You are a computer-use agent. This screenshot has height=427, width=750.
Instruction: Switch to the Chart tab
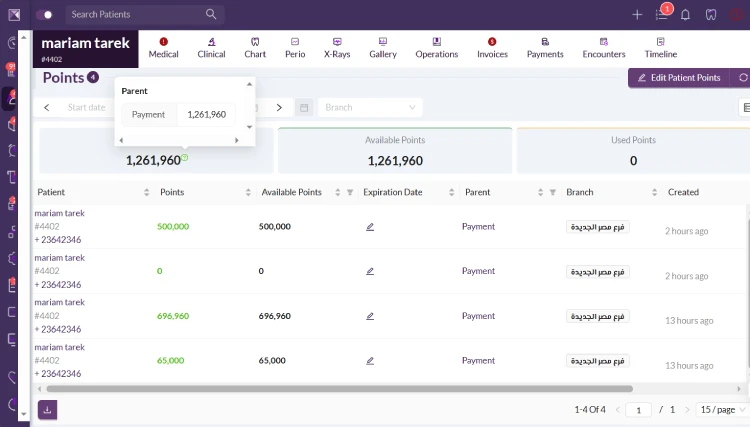tap(255, 48)
